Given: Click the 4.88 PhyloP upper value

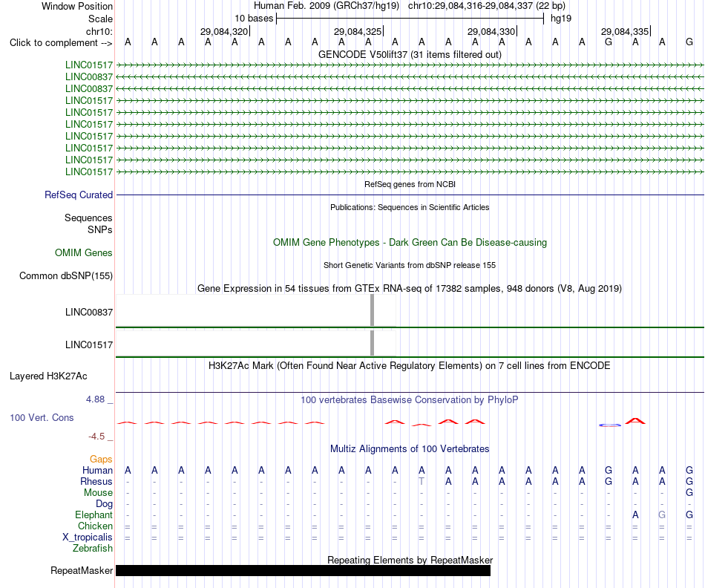Looking at the screenshot, I should [95, 399].
